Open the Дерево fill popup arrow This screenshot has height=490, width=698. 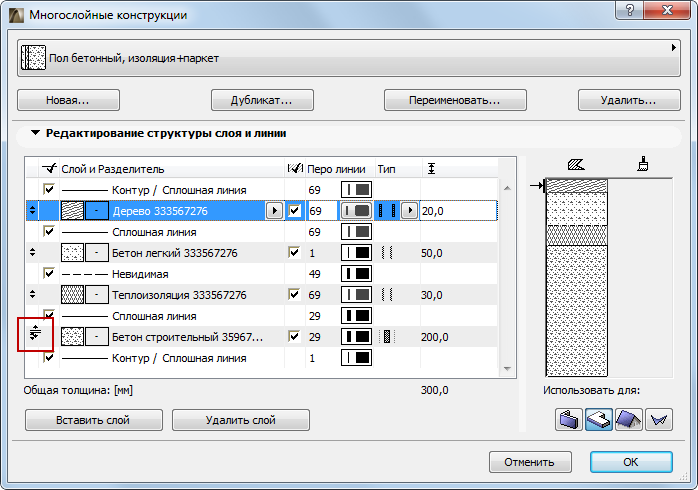274,211
